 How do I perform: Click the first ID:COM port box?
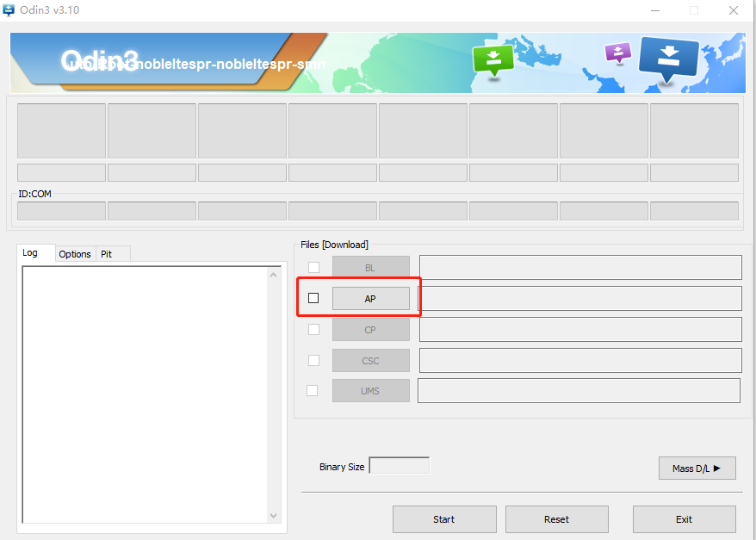pyautogui.click(x=62, y=211)
